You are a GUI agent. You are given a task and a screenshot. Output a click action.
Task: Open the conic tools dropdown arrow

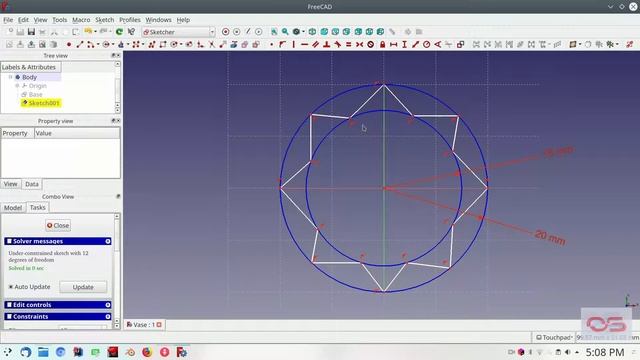(x=128, y=44)
